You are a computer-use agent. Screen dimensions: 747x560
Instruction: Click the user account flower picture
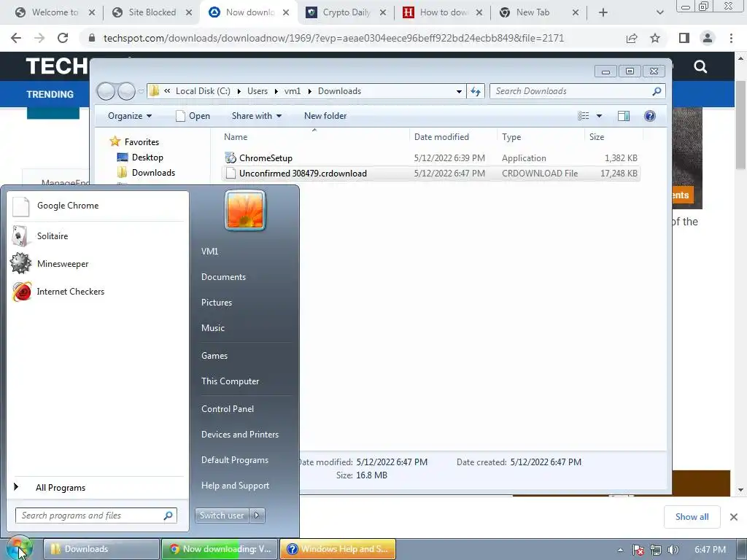pos(245,210)
